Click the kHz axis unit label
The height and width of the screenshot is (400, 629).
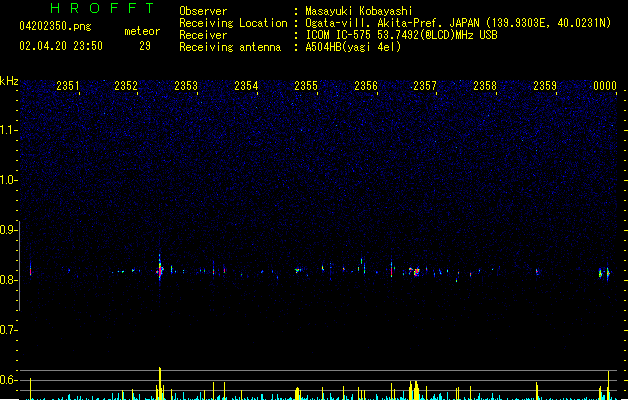tap(9, 81)
